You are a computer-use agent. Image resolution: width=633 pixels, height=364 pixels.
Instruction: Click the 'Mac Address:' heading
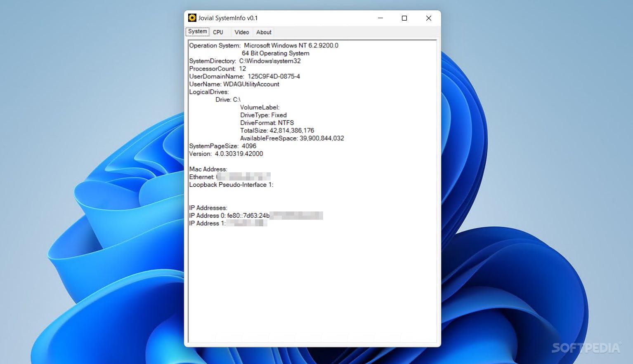(208, 169)
